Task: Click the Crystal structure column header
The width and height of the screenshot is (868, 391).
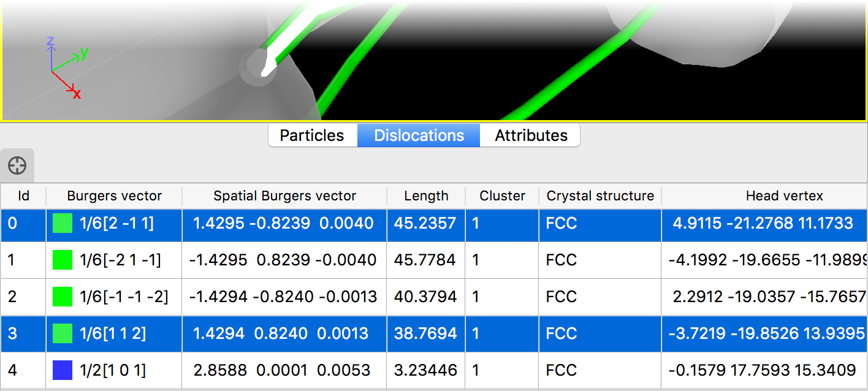Action: pos(600,196)
